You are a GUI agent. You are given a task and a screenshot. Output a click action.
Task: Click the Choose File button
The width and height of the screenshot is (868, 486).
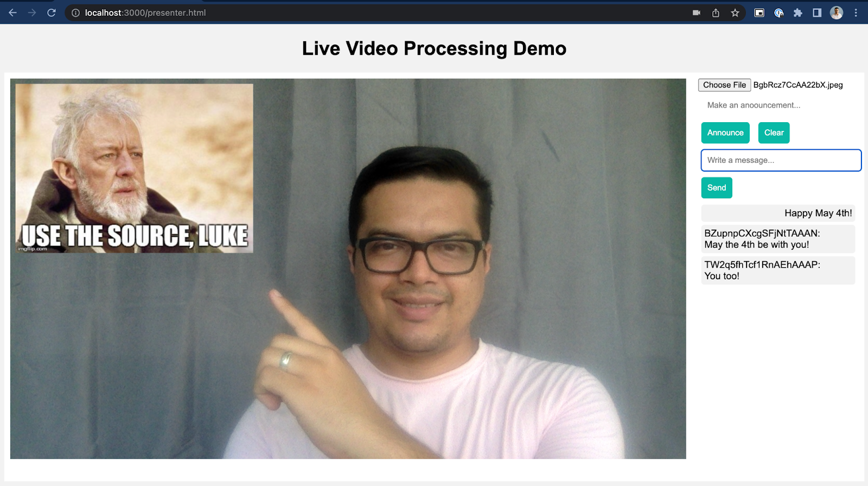pyautogui.click(x=724, y=85)
